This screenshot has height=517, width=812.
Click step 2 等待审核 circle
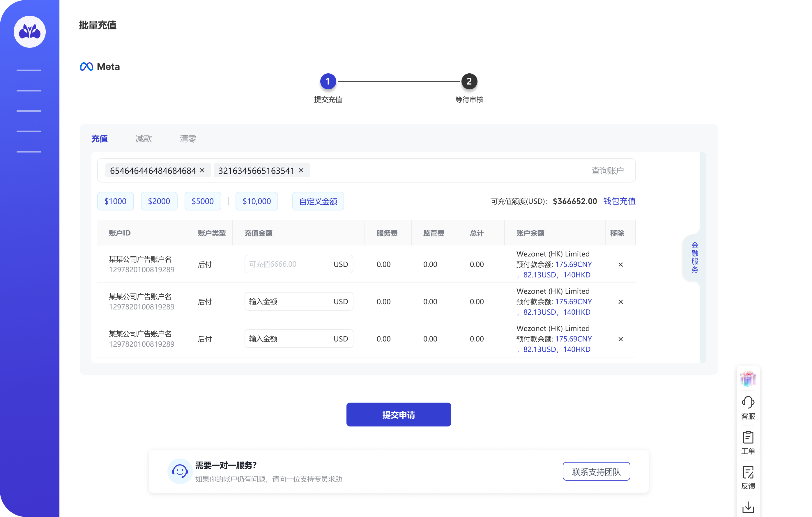point(469,81)
